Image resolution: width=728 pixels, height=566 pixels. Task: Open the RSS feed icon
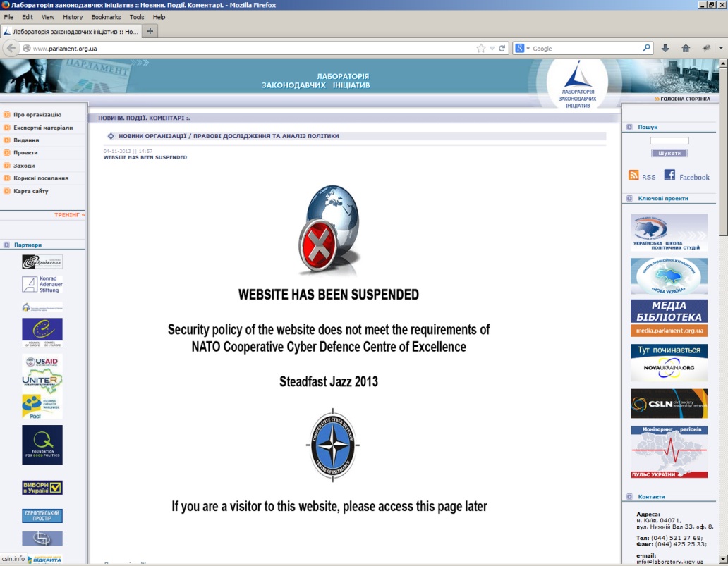pos(633,176)
